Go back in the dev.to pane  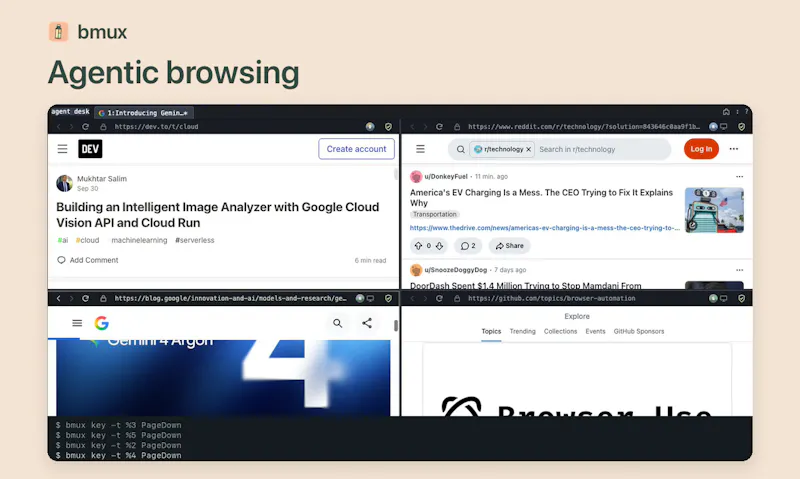pos(58,127)
